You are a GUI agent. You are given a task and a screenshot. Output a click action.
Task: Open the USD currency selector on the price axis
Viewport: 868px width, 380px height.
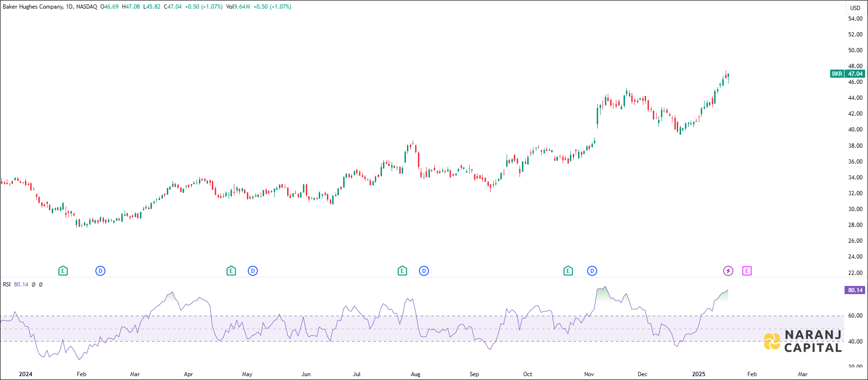(x=856, y=8)
